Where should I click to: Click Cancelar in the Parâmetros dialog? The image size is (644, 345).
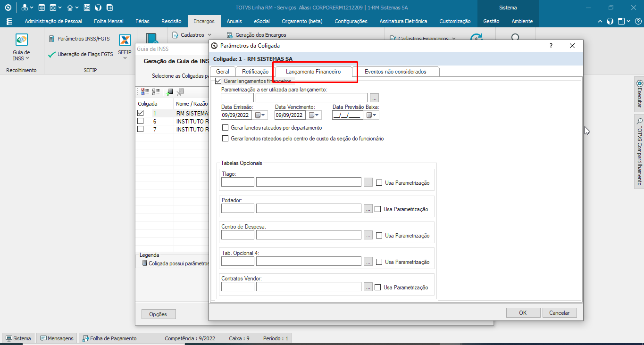560,312
